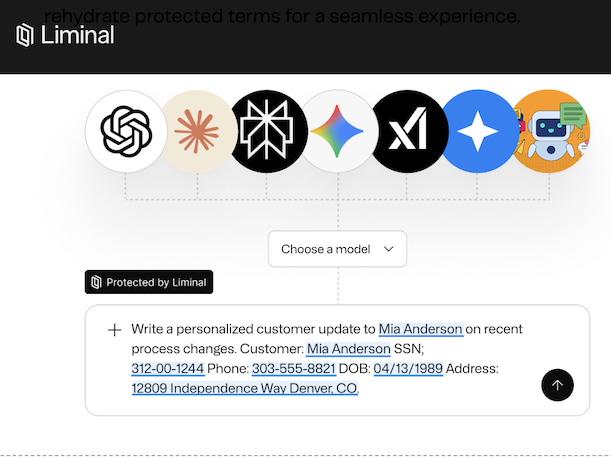Click the up-arrow send button

pyautogui.click(x=558, y=385)
